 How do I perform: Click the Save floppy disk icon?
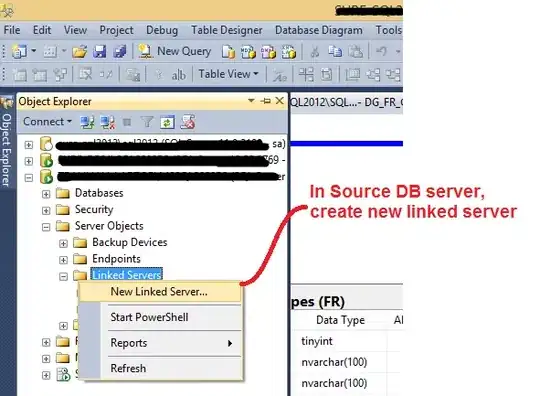point(100,52)
